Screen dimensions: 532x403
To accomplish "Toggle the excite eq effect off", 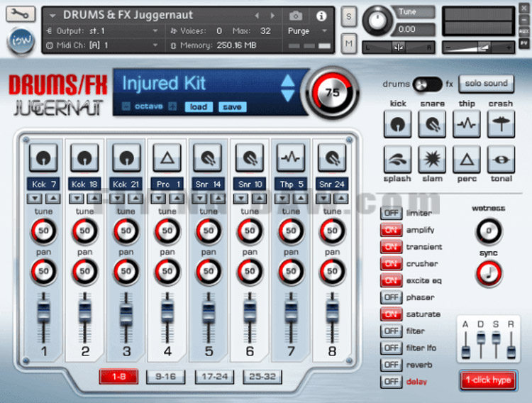I will tap(391, 280).
